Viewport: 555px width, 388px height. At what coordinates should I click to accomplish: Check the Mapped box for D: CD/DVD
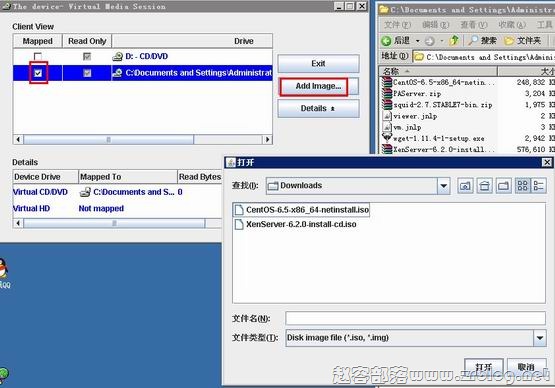(38, 56)
